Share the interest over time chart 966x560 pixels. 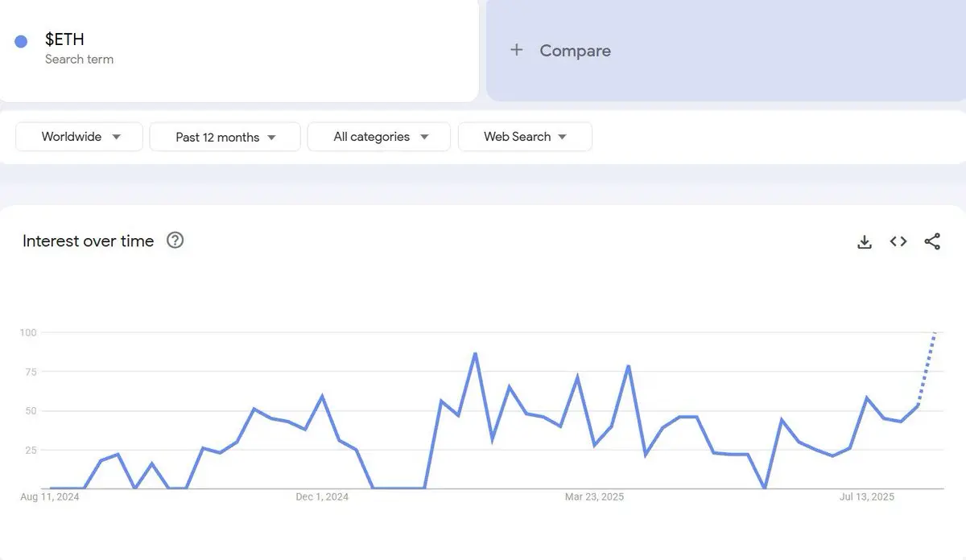932,241
